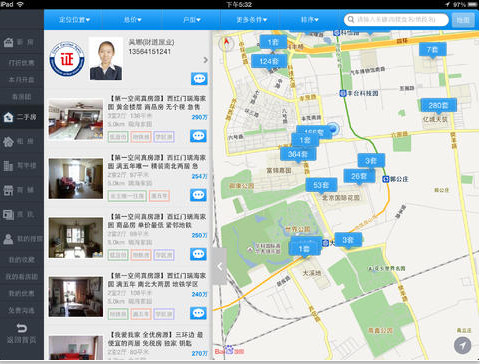Message the agent with chat icon in agent card

199,79
